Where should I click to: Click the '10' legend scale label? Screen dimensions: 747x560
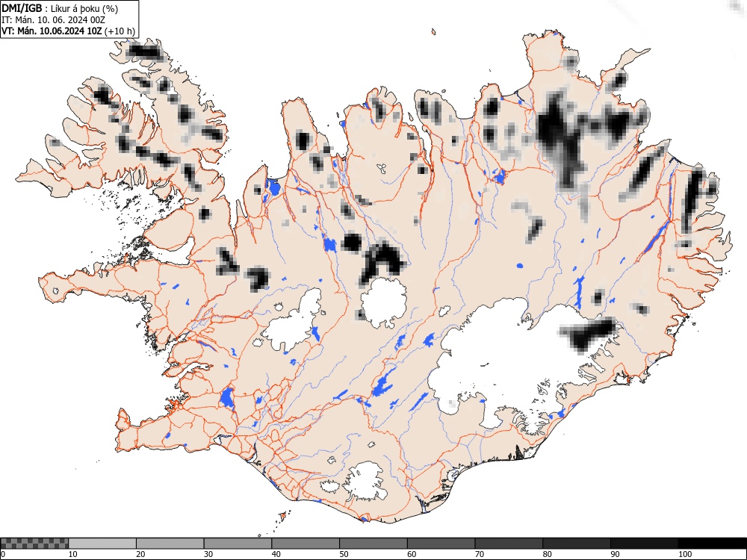point(73,554)
